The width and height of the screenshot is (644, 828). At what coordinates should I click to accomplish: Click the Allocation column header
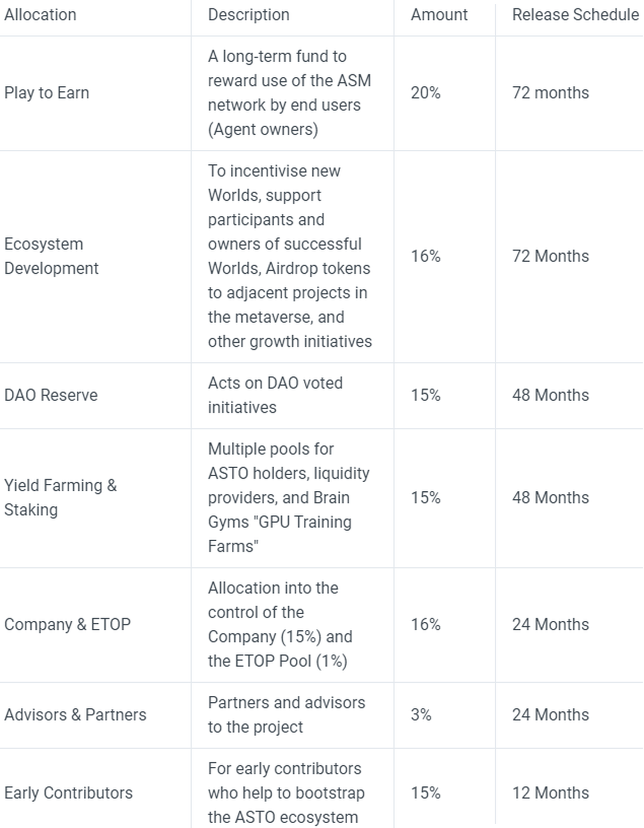tap(40, 14)
